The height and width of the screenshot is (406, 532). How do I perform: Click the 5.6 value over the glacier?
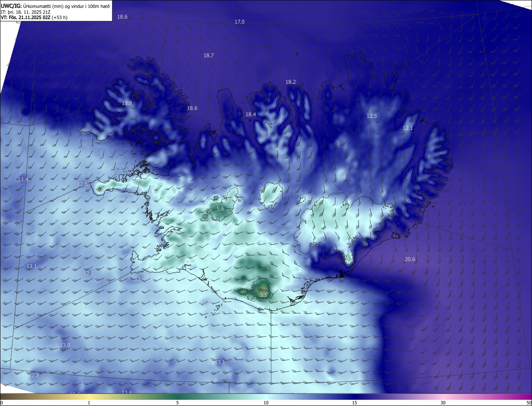(x=221, y=208)
